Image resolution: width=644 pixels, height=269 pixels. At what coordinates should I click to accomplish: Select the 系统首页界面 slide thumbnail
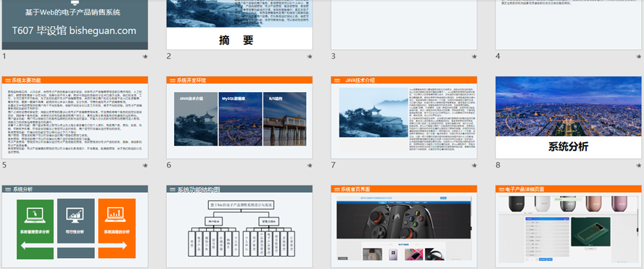click(x=404, y=227)
